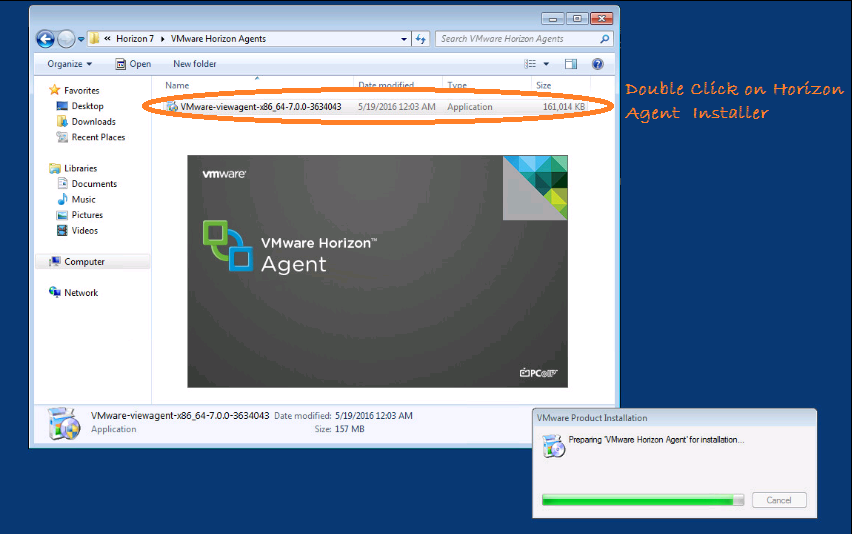Click the Downloads folder icon
This screenshot has height=534, width=852.
point(62,121)
